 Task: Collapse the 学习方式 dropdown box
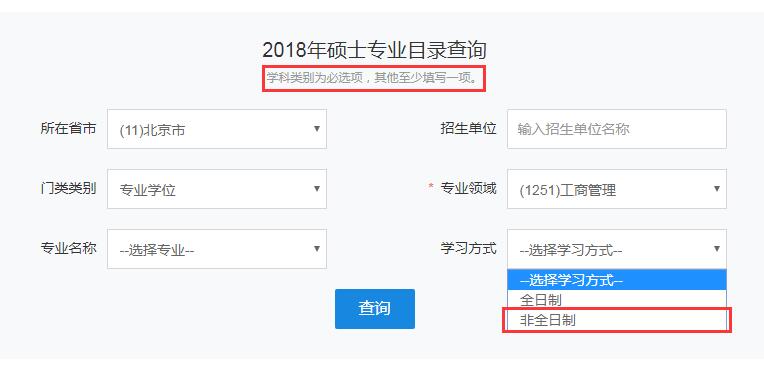point(617,249)
